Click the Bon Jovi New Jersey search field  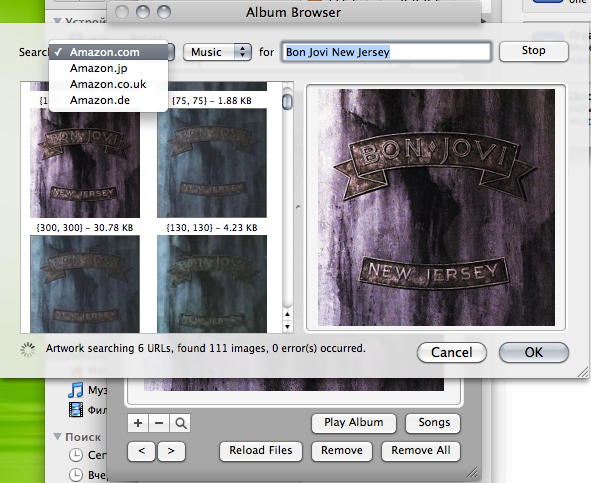point(386,52)
